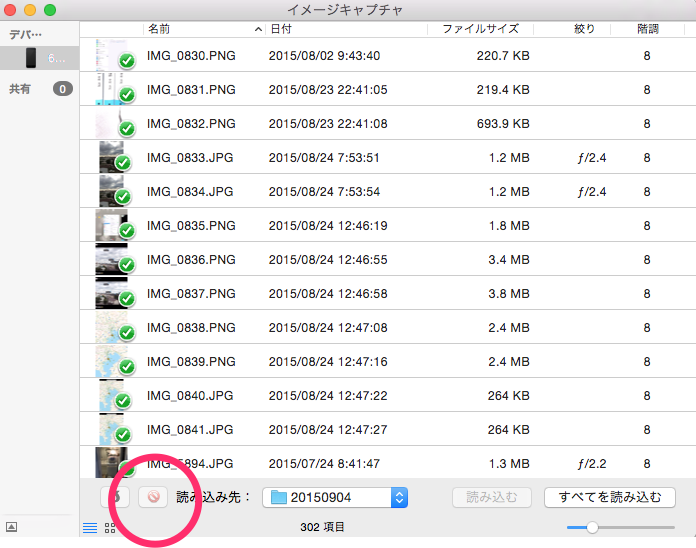Click file name IMG_0839.PNG
The image size is (696, 548).
[191, 362]
